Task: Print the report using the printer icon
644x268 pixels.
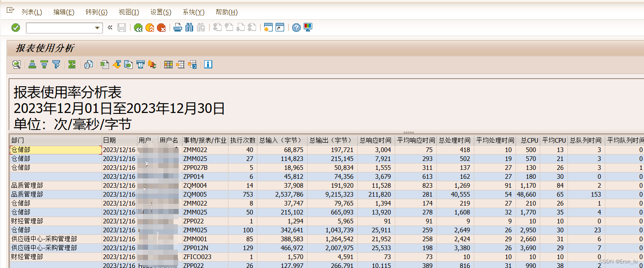Action: coord(177,27)
